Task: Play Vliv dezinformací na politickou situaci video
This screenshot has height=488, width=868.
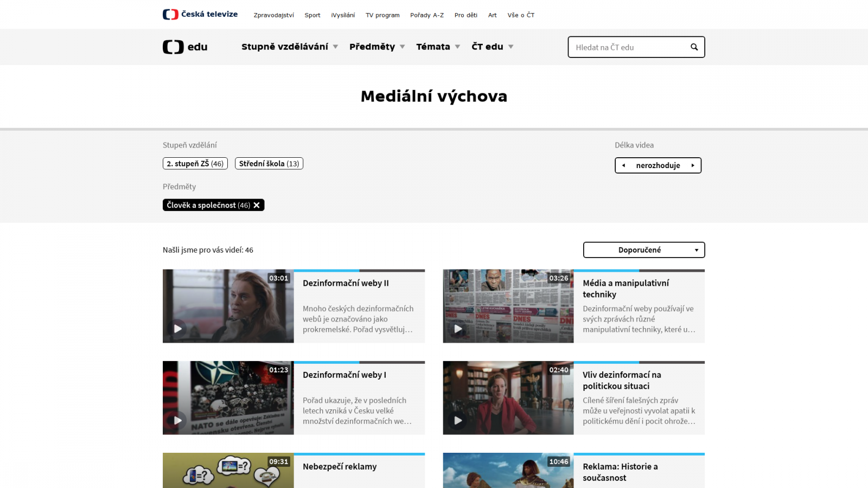Action: pyautogui.click(x=458, y=420)
